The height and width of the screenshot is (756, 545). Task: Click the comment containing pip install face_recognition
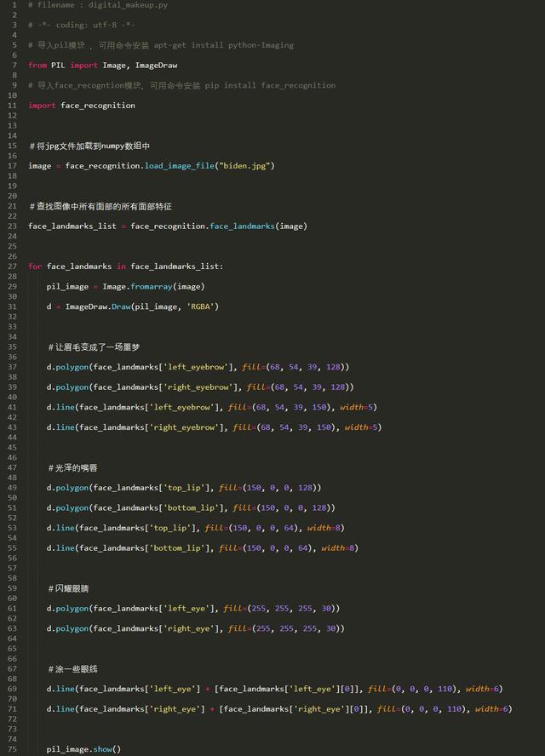[x=182, y=85]
